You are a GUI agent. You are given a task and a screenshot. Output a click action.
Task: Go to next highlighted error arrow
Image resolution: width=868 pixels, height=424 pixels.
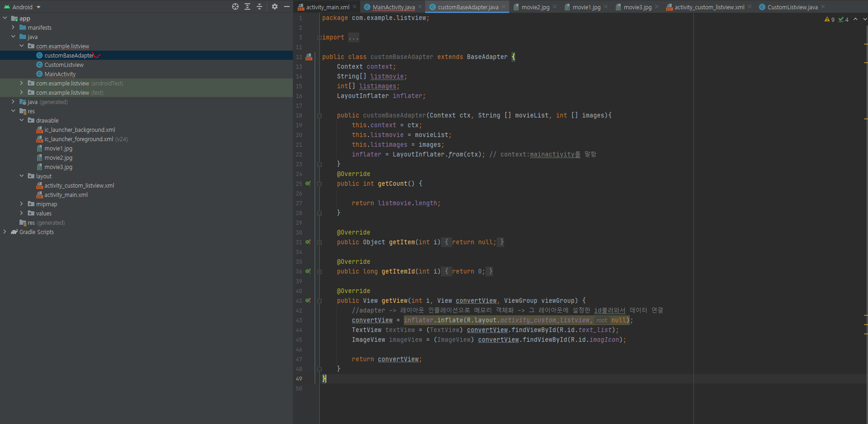[865, 19]
